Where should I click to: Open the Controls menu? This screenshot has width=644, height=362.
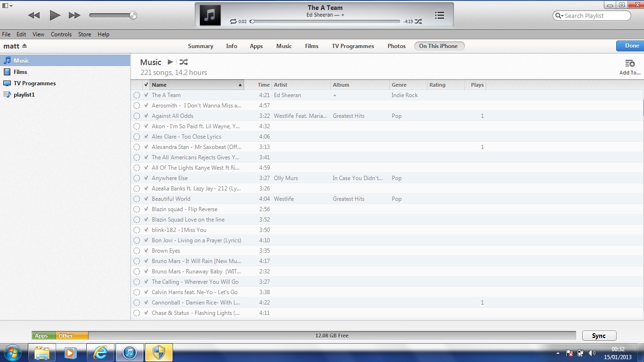[x=61, y=34]
